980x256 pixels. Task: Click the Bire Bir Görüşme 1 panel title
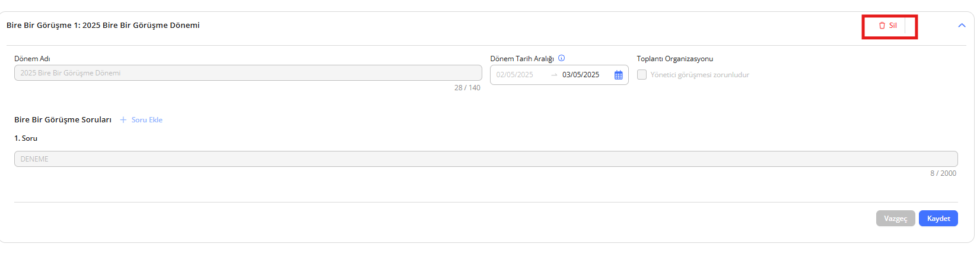click(103, 26)
